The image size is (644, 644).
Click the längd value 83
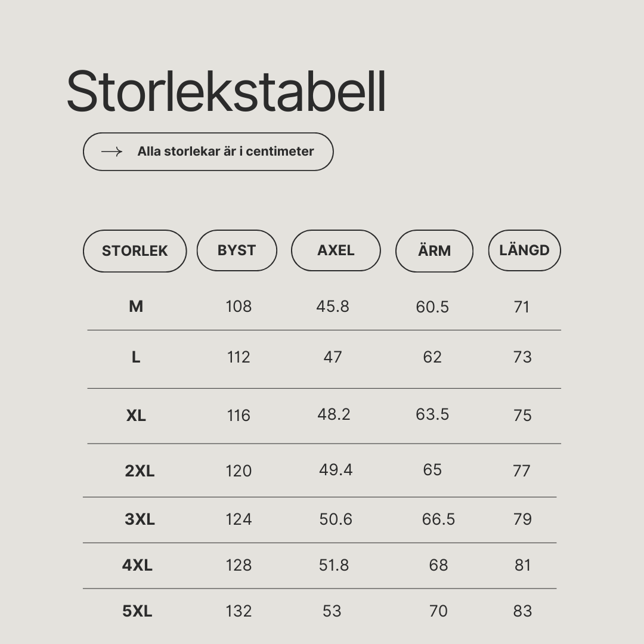click(x=522, y=611)
